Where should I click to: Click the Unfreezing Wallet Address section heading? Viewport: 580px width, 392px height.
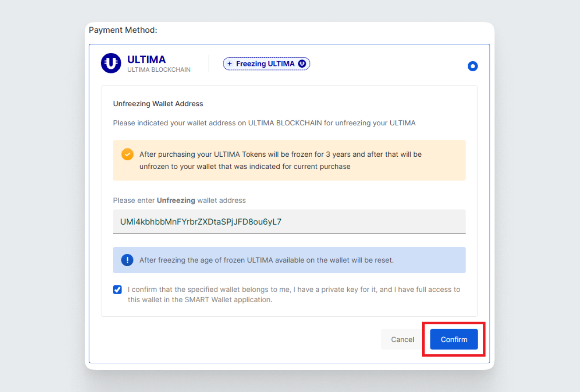(158, 104)
